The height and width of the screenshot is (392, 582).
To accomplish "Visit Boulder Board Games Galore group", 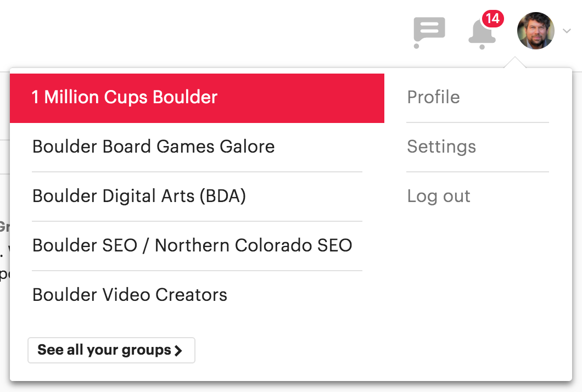I will click(154, 147).
